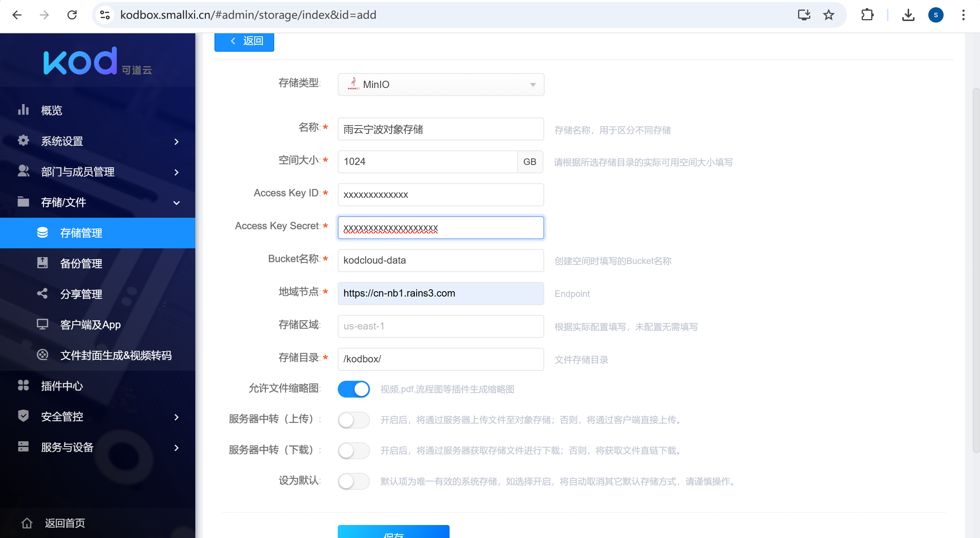Enable the 服务器中转（下载） switch
Viewport: 980px width, 538px height.
click(x=354, y=450)
